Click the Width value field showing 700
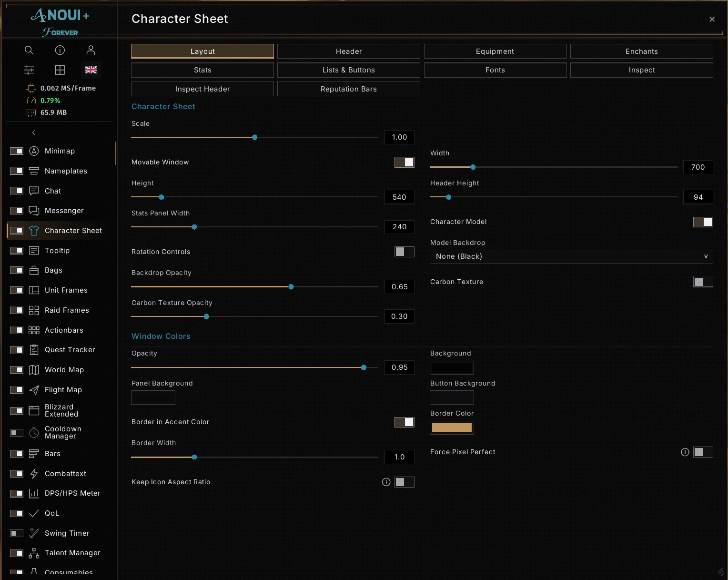This screenshot has height=580, width=728. click(698, 167)
